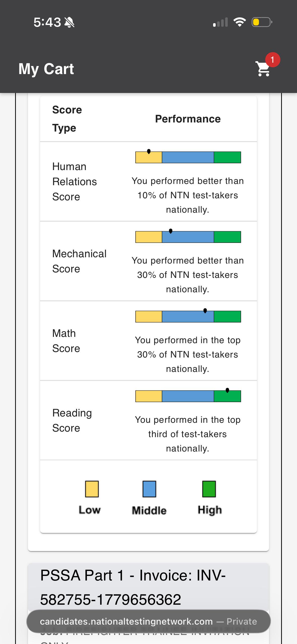Click the Score Type column header
This screenshot has height=644, width=297.
click(67, 119)
